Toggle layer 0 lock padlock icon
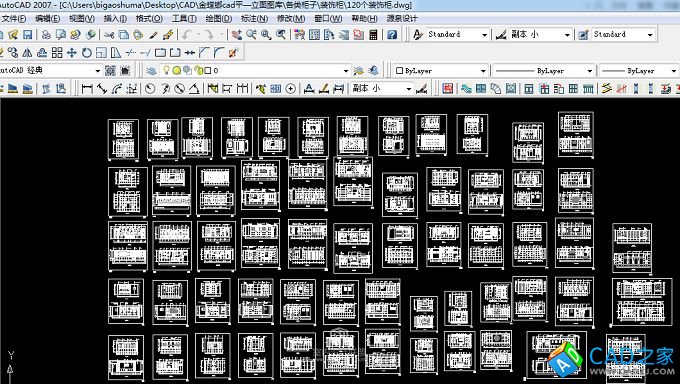Image resolution: width=680 pixels, height=384 pixels. coord(198,70)
